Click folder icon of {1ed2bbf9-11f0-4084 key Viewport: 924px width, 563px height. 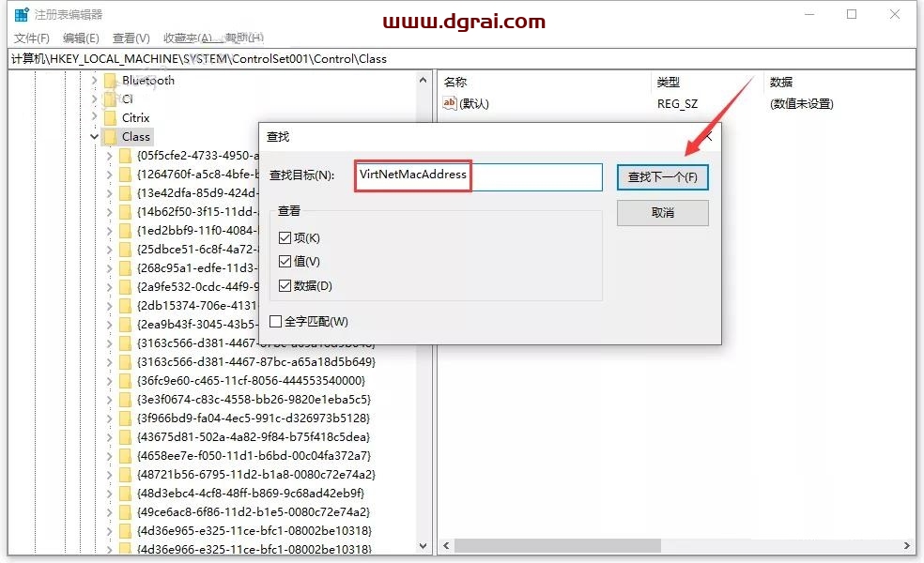click(126, 231)
